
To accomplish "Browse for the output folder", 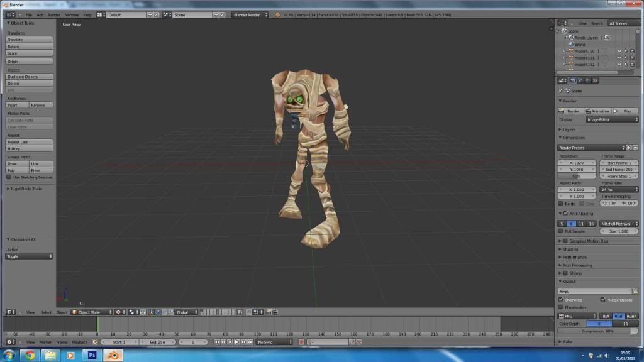I will coord(635,292).
